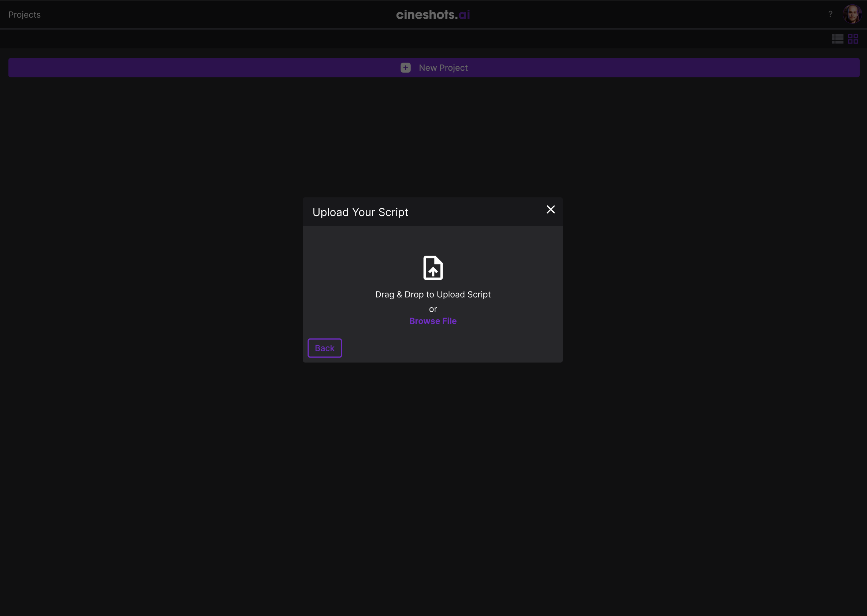Toggle project display to list mode
The image size is (867, 616).
click(837, 38)
